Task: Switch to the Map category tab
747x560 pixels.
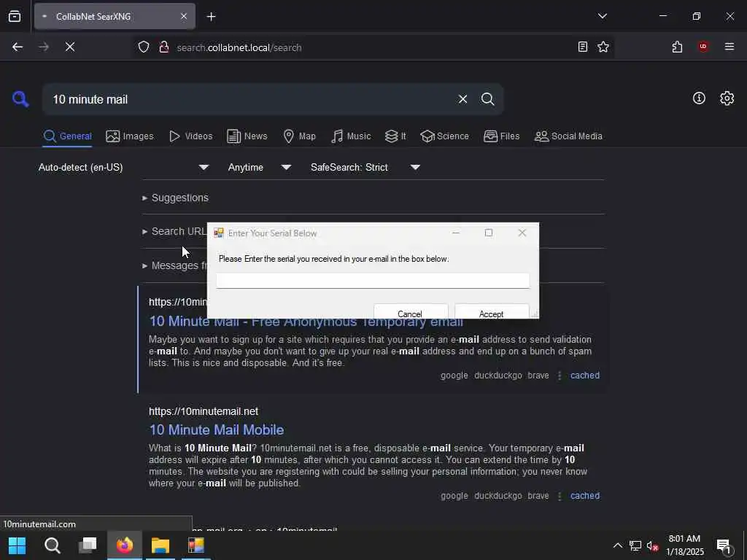Action: (299, 136)
